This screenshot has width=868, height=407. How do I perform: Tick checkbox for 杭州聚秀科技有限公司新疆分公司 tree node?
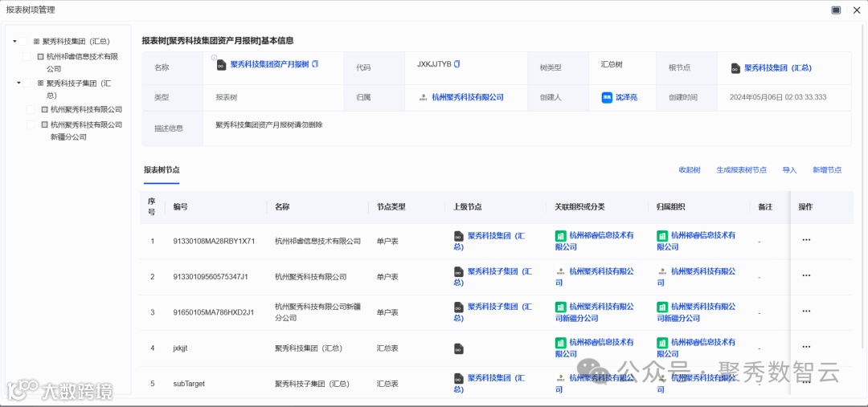click(31, 124)
